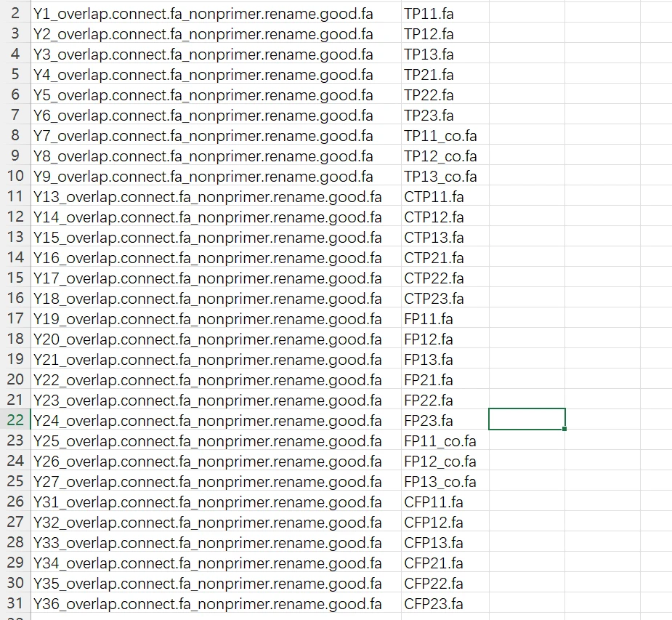Select the Y9_overlap filename cell
This screenshot has width=672, height=620.
coord(203,177)
